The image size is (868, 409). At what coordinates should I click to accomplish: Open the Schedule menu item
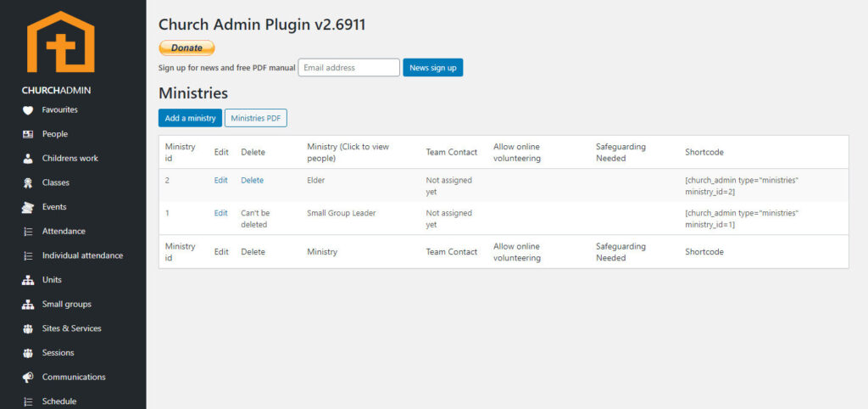click(x=58, y=401)
